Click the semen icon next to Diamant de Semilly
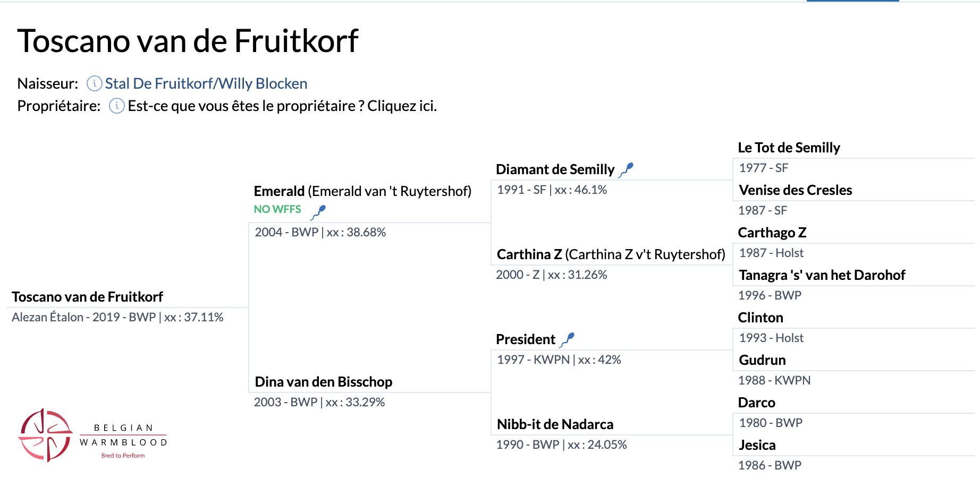This screenshot has height=495, width=980. pos(627,170)
